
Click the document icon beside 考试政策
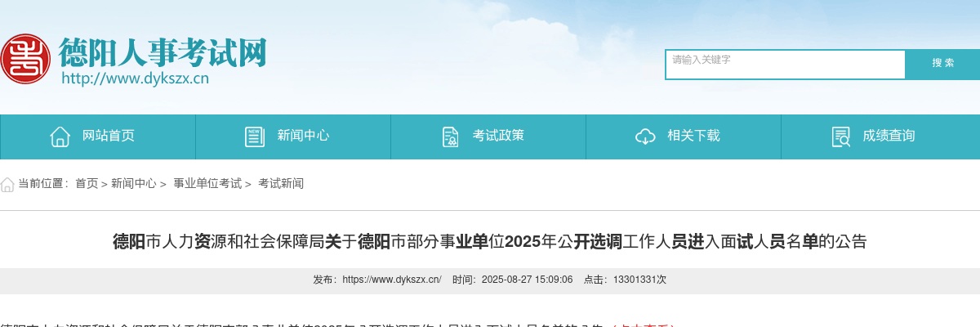(450, 137)
